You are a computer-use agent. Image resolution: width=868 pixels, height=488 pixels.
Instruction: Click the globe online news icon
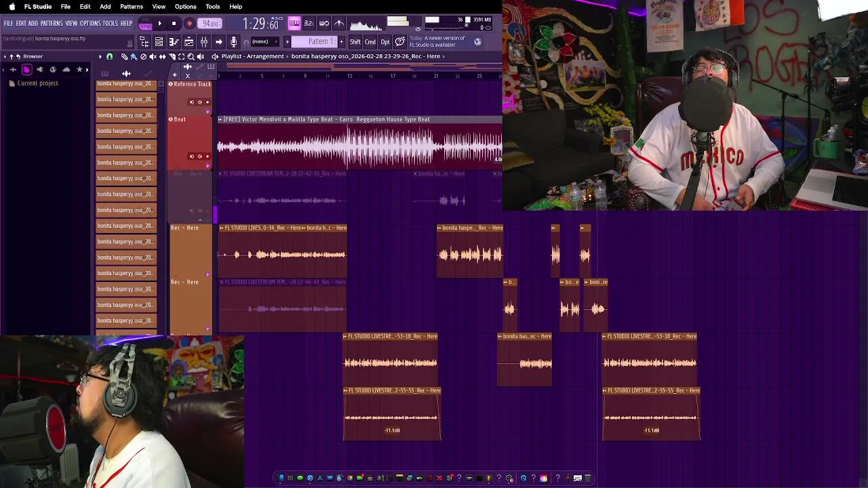click(x=477, y=42)
